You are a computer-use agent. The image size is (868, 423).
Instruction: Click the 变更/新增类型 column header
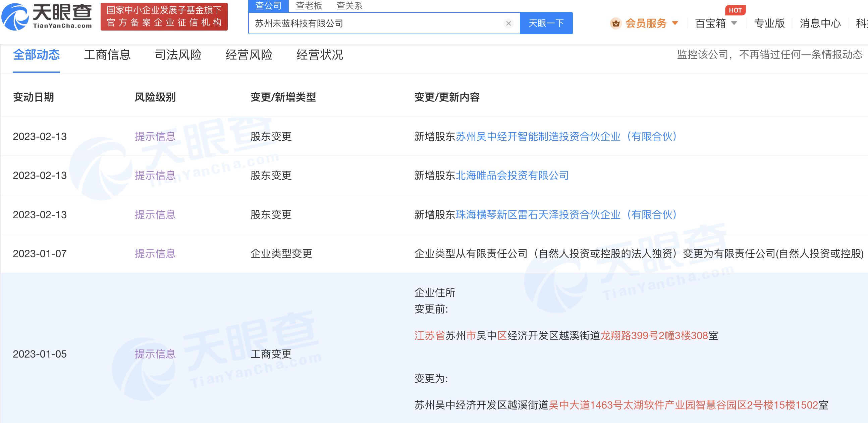pos(283,97)
